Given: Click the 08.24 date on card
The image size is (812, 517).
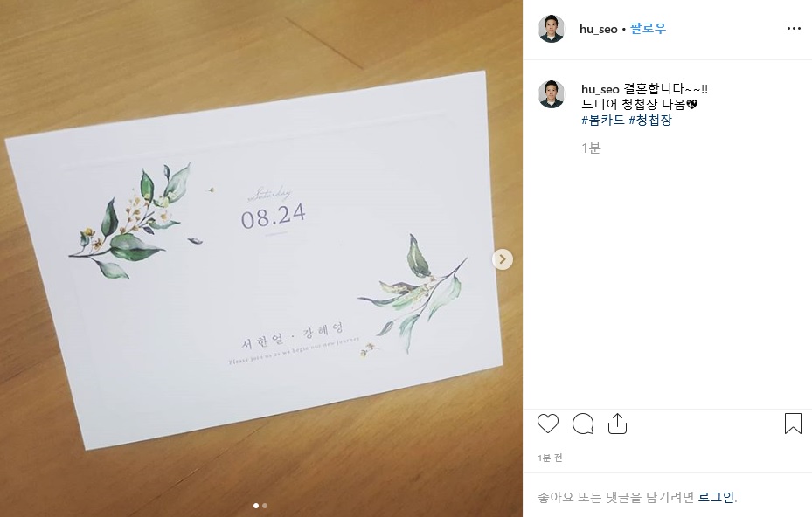Looking at the screenshot, I should pyautogui.click(x=274, y=217).
